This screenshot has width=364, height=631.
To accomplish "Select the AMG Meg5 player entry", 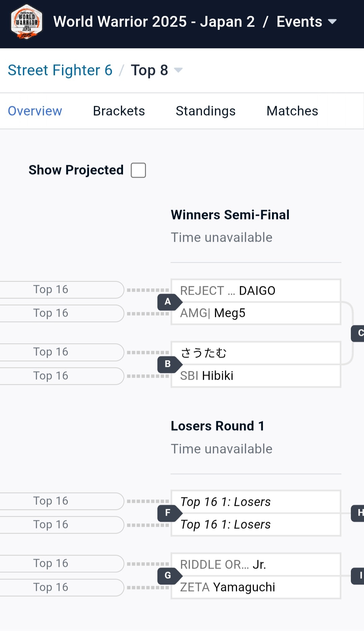I will [x=255, y=313].
